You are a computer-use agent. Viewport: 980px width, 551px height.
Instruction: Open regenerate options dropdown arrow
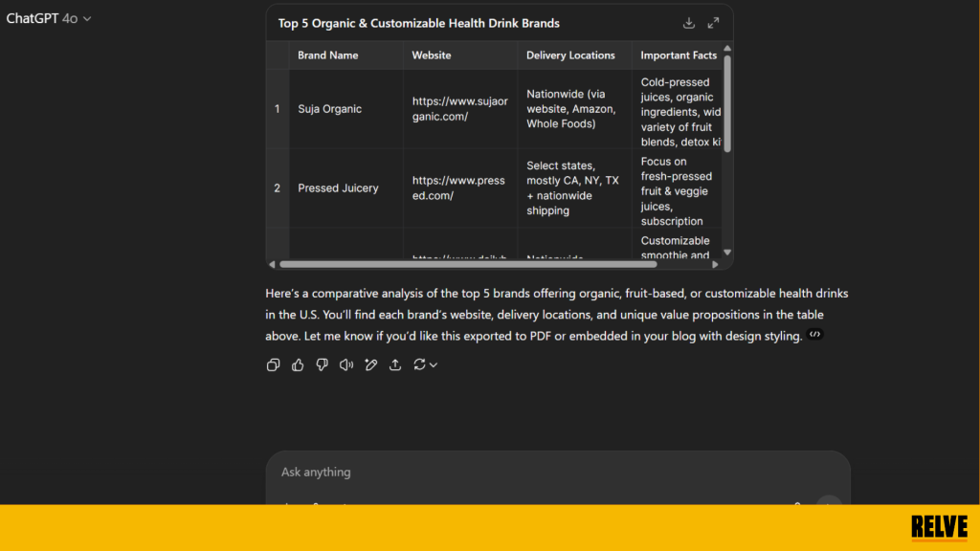tap(434, 364)
